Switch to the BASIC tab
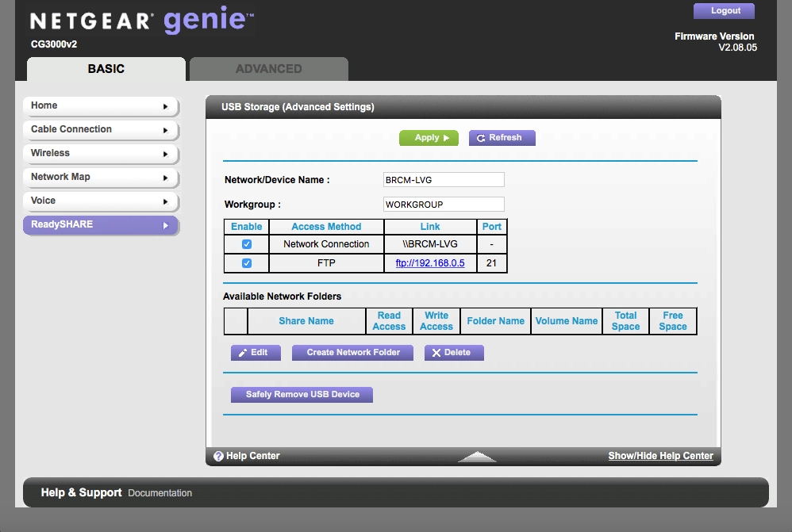This screenshot has width=792, height=532. (x=106, y=69)
